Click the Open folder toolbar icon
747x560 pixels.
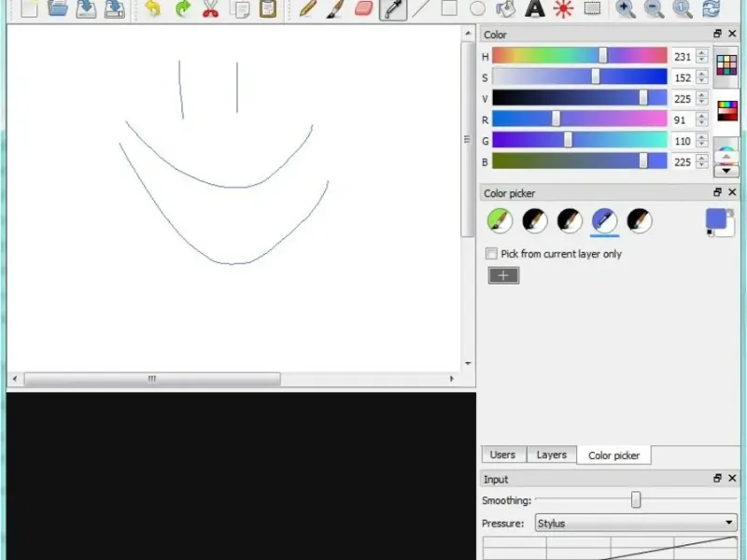pos(58,8)
